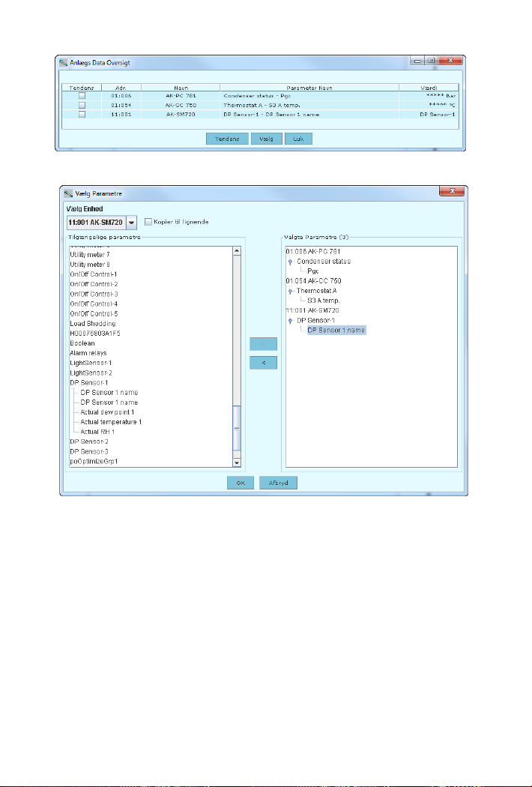
Task: Select Boolean in available parameters
Action: pos(82,343)
